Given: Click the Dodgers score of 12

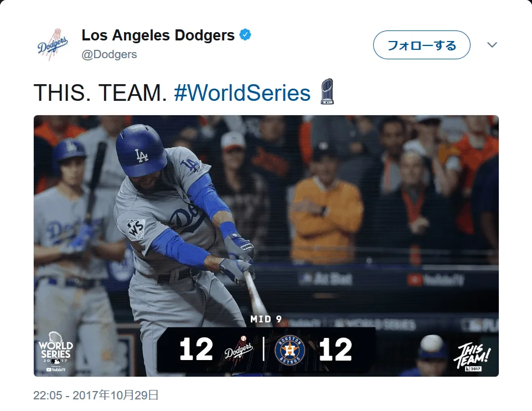Looking at the screenshot, I should (196, 350).
